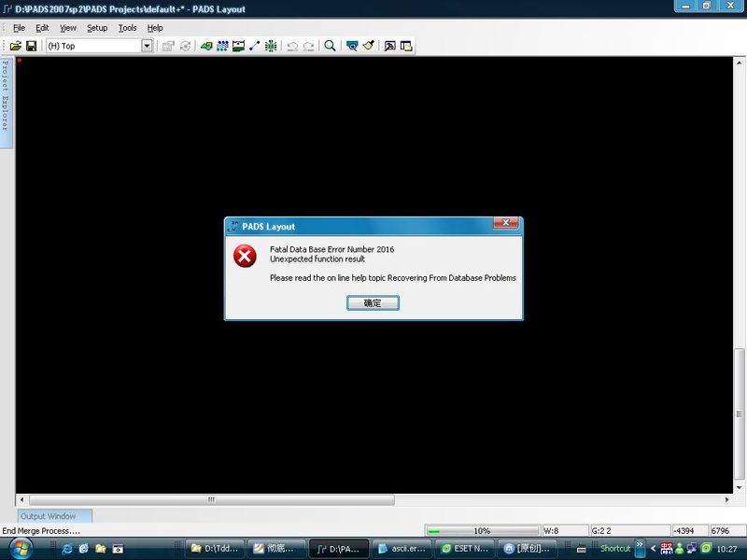Click the vertical scrollbar down arrow
The height and width of the screenshot is (560, 747).
point(739,487)
